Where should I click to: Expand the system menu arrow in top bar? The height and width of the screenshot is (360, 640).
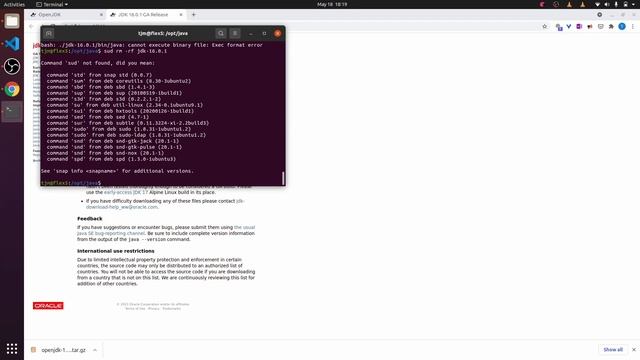click(x=634, y=4)
